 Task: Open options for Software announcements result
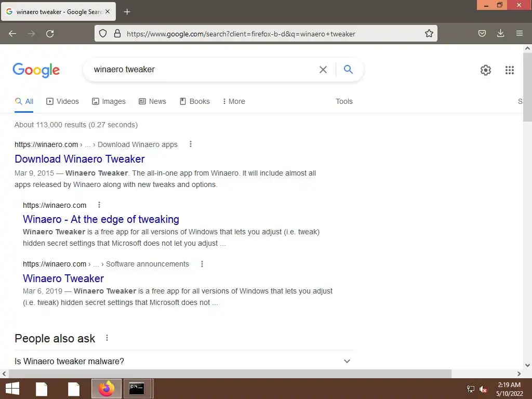coord(202,264)
